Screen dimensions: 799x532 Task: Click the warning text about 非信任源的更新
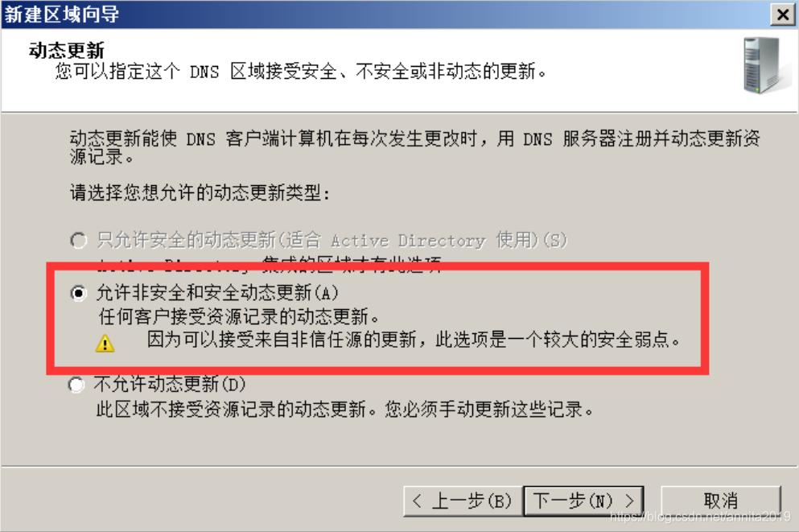(x=414, y=340)
